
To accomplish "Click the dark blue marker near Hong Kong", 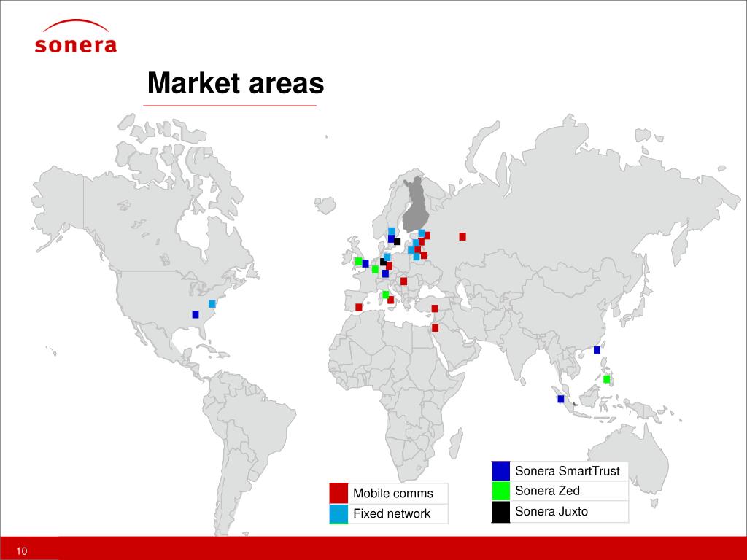I will tap(597, 350).
